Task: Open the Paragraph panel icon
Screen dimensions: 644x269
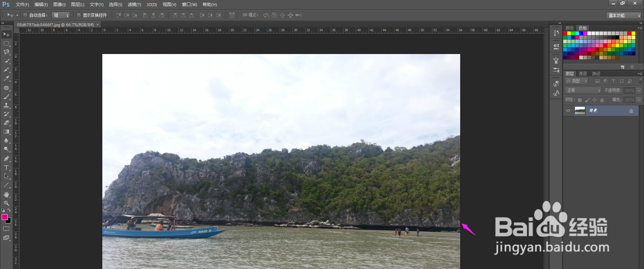Action: pyautogui.click(x=556, y=84)
